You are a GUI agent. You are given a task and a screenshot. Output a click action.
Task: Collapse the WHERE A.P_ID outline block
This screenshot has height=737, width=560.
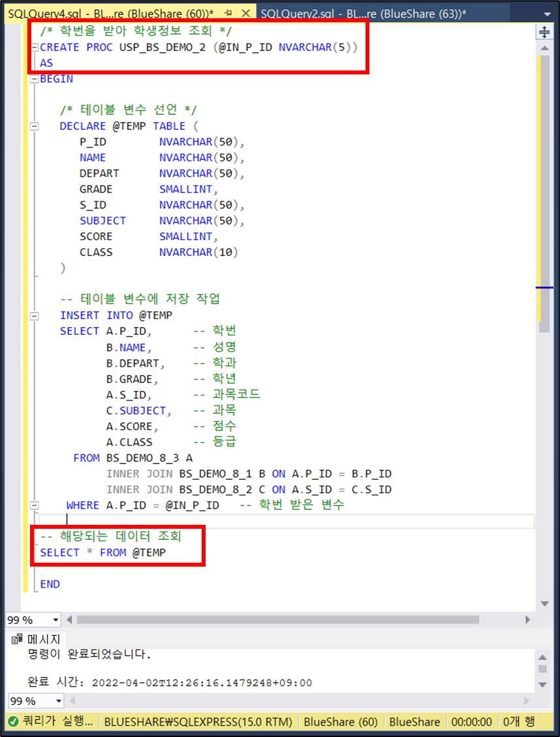click(x=35, y=506)
